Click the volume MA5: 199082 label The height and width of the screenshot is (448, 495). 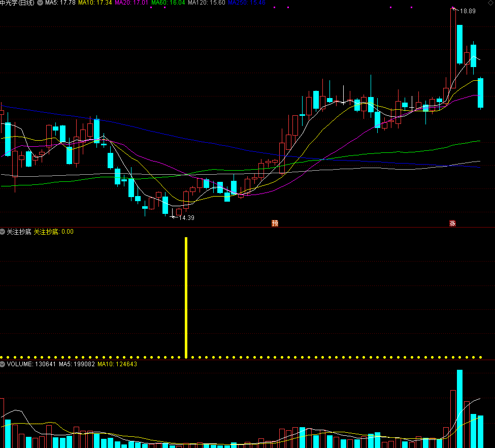pos(77,364)
